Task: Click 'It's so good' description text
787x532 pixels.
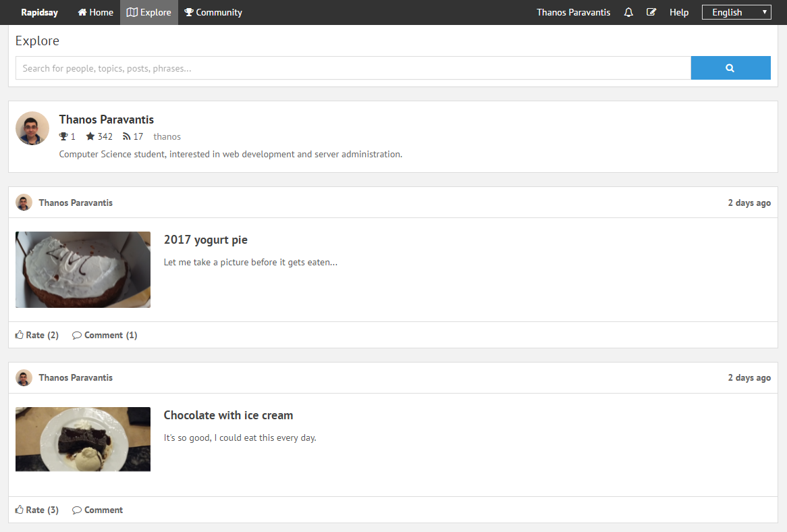Action: point(240,437)
